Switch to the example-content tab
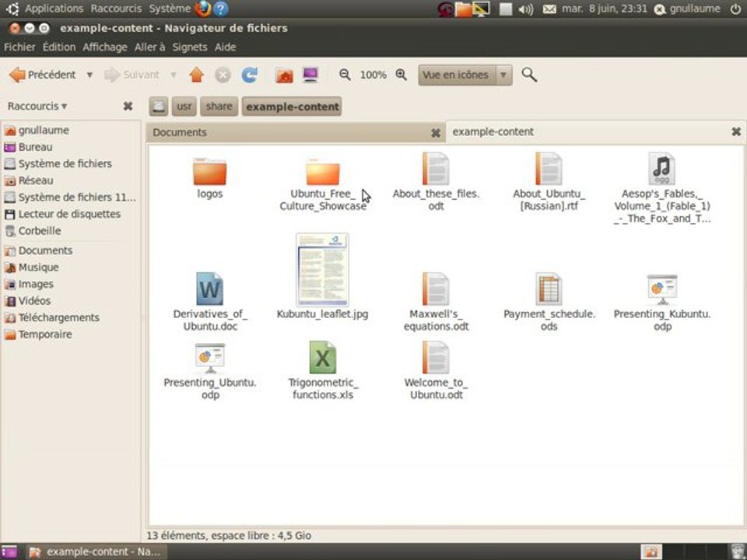 (595, 132)
